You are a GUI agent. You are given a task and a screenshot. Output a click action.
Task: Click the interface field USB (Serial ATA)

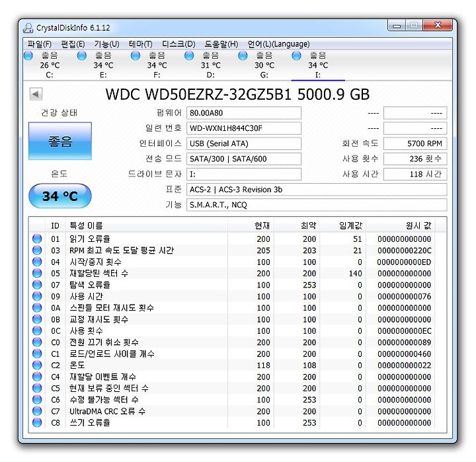(x=244, y=143)
